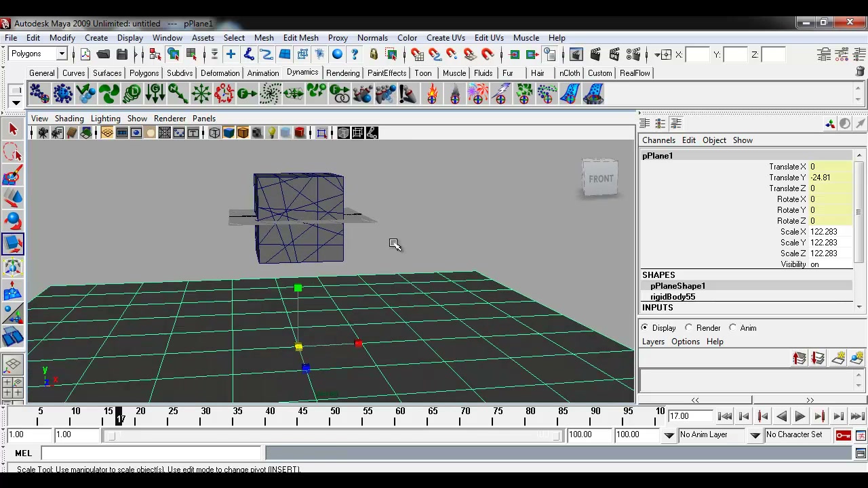
Task: Open the Polygons menu set dropdown
Action: pos(37,54)
